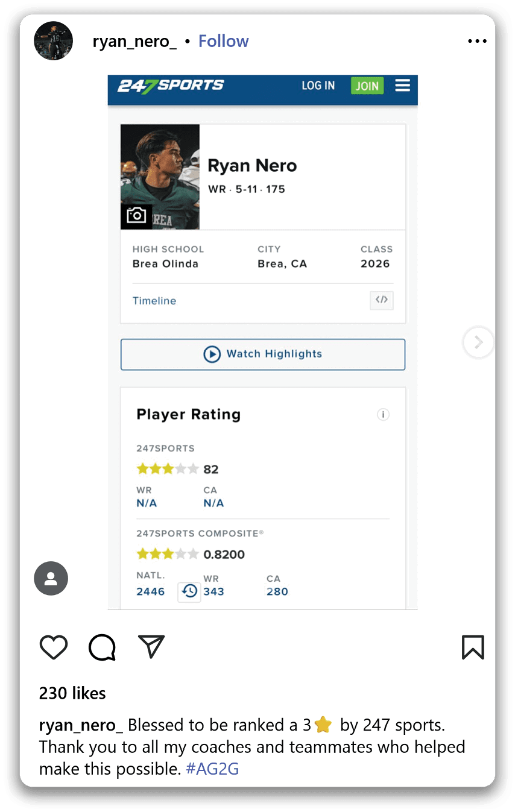Click the embed code icon
515x812 pixels.
381,300
